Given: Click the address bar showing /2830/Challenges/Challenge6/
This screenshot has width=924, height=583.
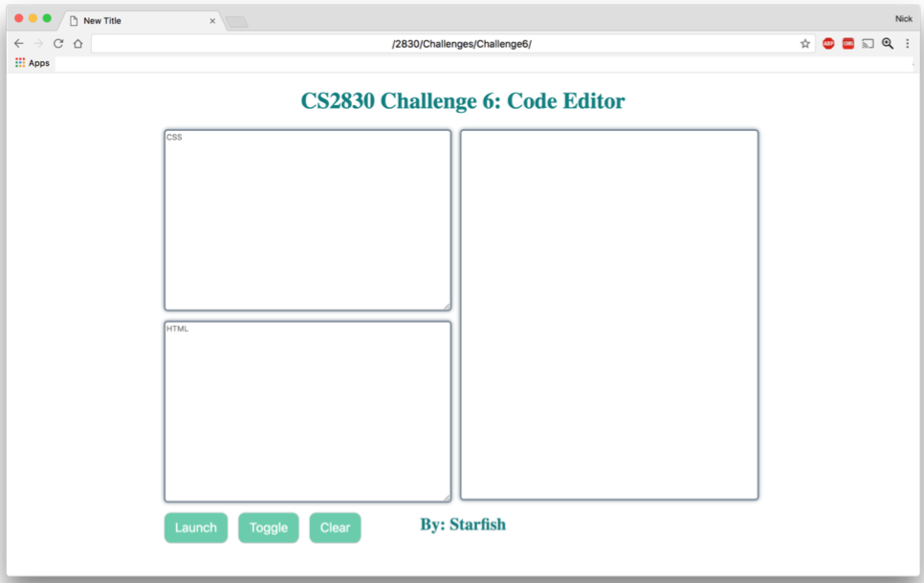Looking at the screenshot, I should (x=453, y=44).
